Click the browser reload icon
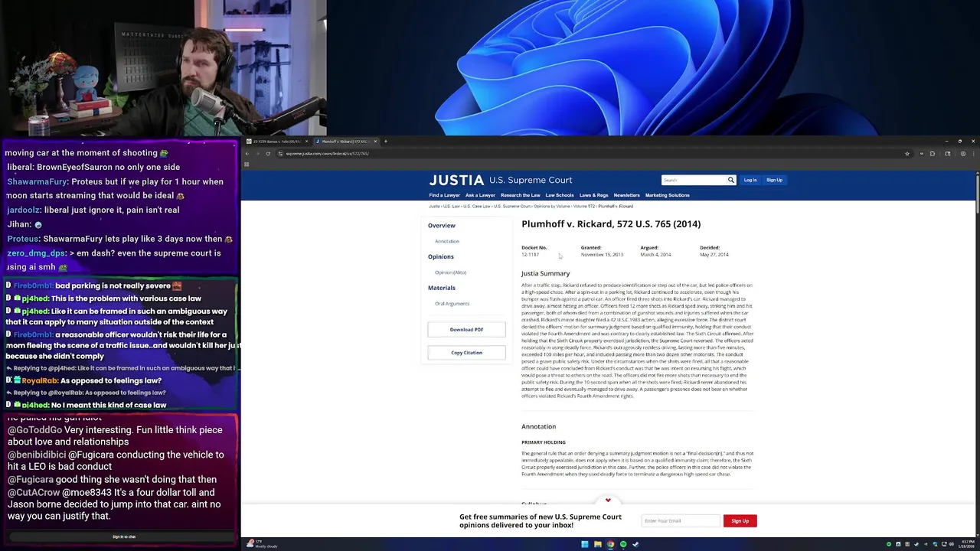 click(x=268, y=154)
